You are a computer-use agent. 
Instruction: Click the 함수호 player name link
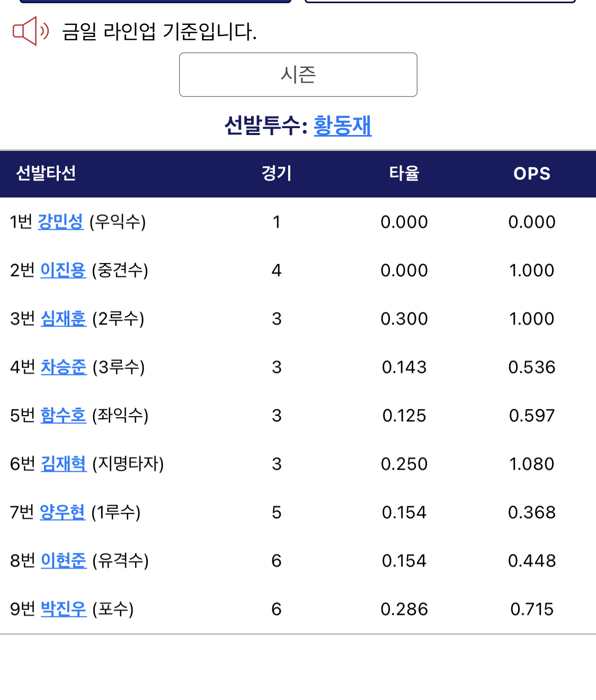tap(63, 415)
